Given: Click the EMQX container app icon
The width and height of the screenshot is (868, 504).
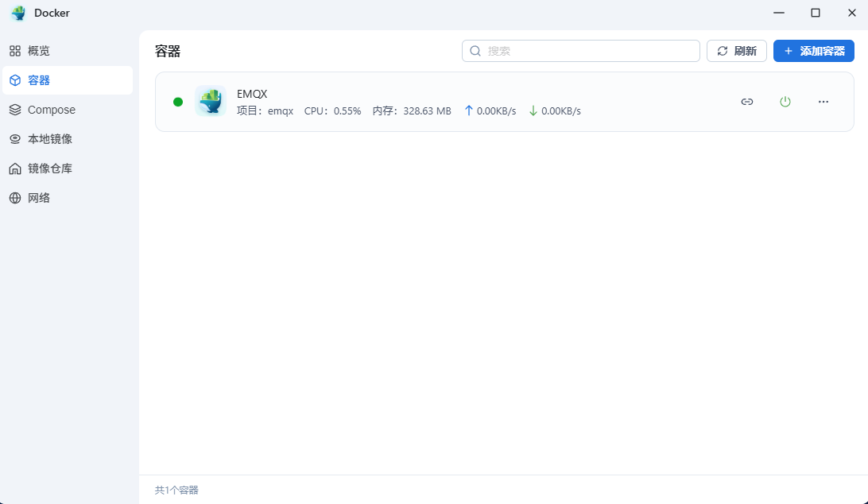Looking at the screenshot, I should (x=211, y=101).
